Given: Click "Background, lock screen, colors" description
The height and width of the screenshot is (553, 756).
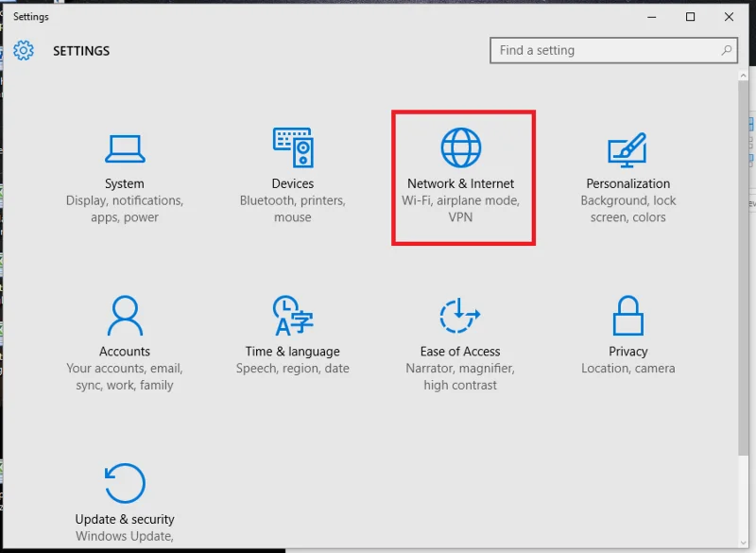Looking at the screenshot, I should [x=627, y=209].
